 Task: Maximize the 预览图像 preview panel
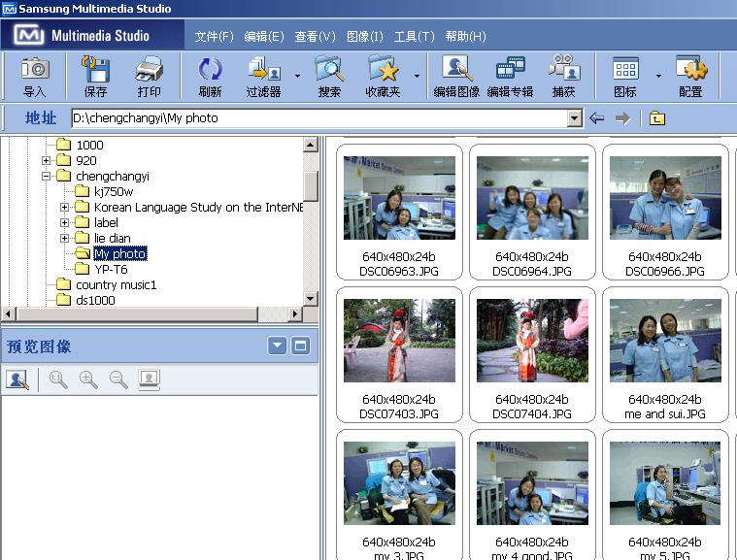(x=300, y=346)
